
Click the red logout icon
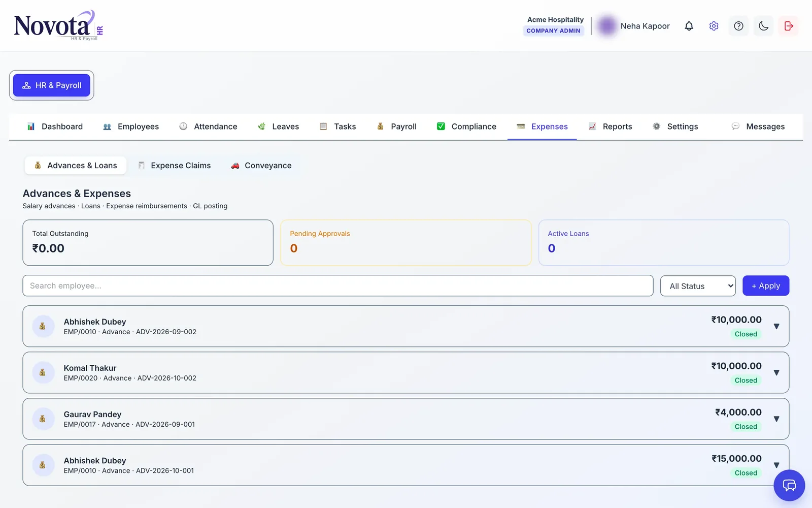click(x=788, y=26)
